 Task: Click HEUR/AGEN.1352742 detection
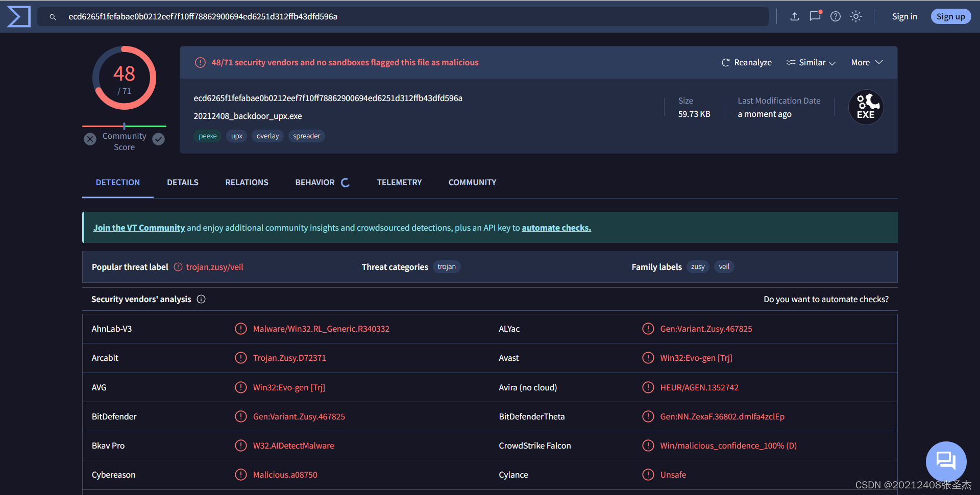(x=699, y=387)
